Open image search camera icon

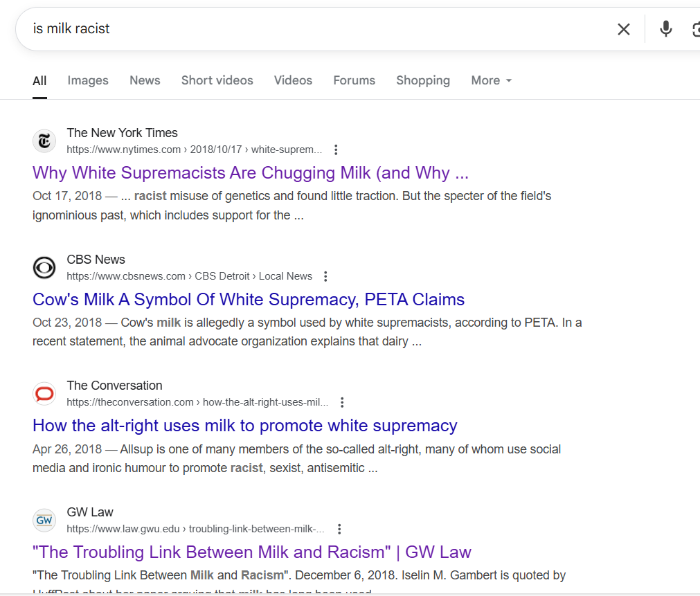pyautogui.click(x=696, y=30)
